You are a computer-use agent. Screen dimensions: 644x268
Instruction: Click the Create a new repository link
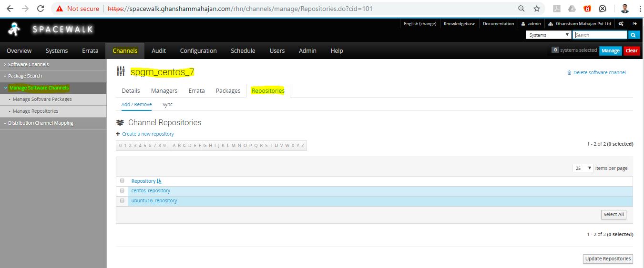point(148,134)
